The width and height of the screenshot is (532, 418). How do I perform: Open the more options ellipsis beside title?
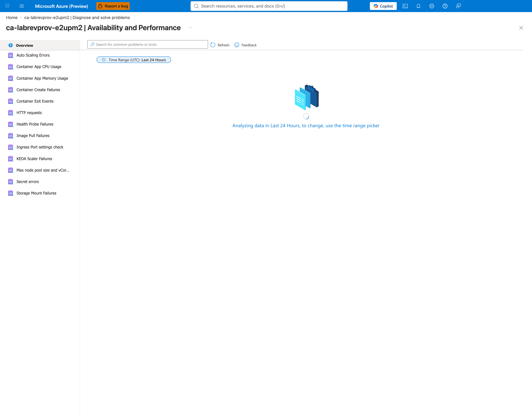(x=191, y=28)
